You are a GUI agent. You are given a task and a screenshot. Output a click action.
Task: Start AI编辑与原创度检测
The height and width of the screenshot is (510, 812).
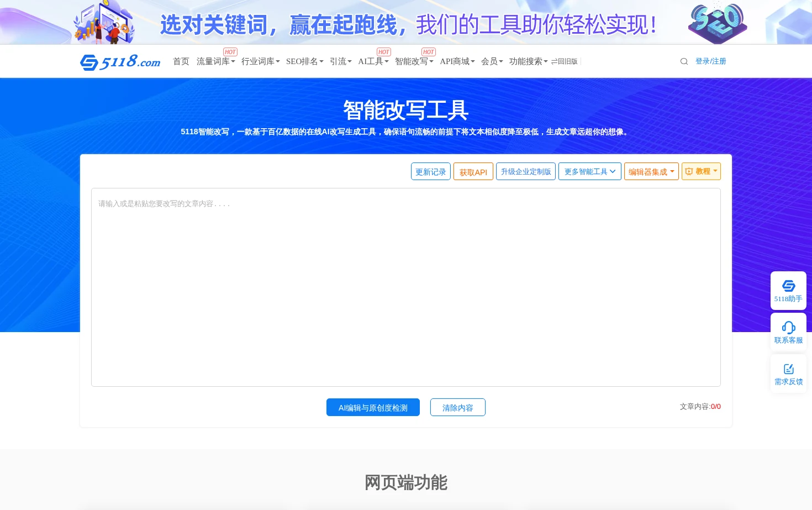[373, 407]
